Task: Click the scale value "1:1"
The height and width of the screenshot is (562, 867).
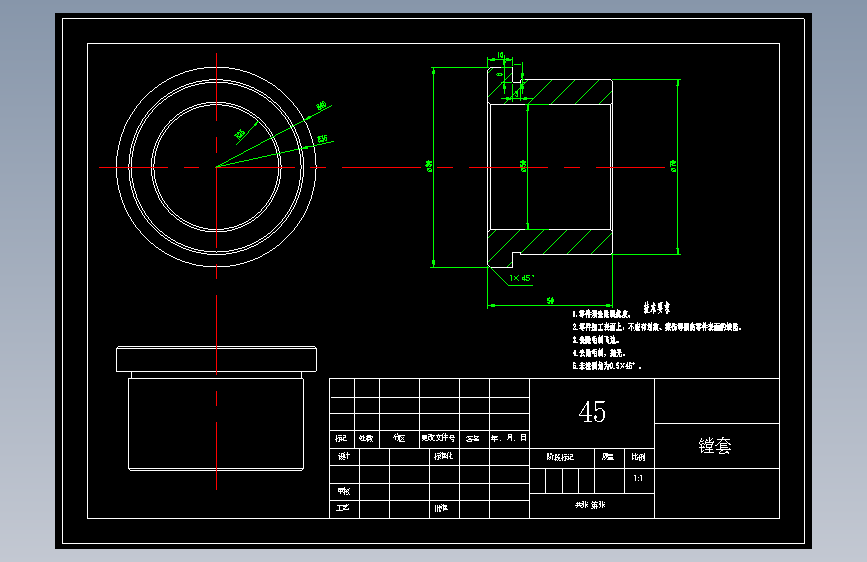Action: (x=638, y=478)
